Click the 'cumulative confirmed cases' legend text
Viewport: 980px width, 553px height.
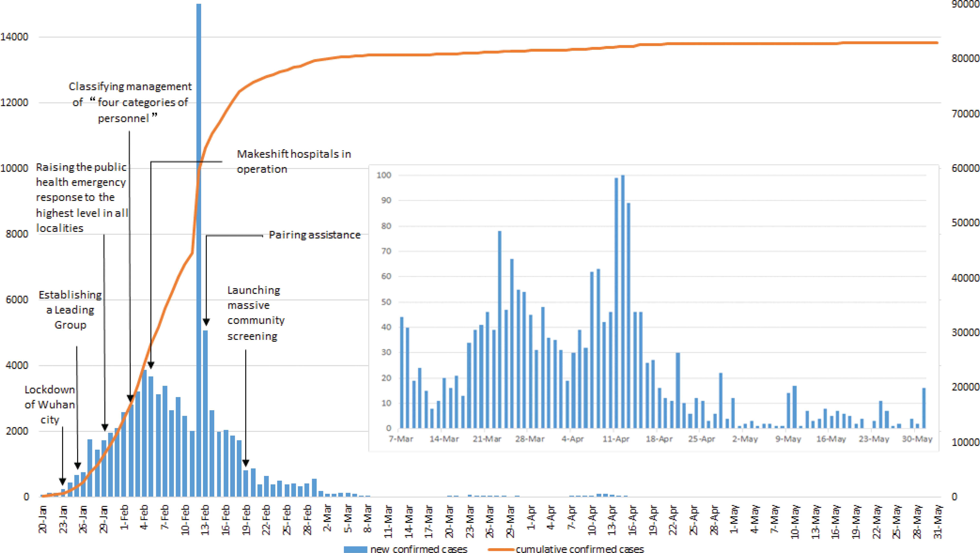click(x=580, y=549)
